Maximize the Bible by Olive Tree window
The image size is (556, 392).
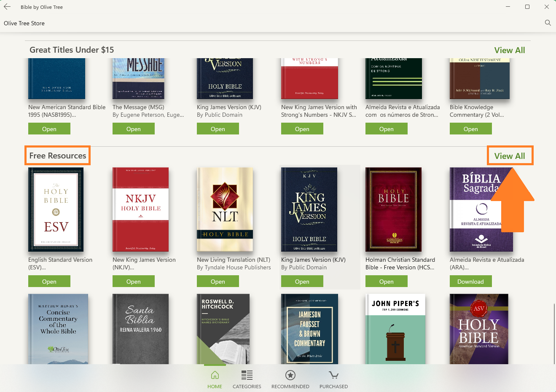[x=527, y=7]
